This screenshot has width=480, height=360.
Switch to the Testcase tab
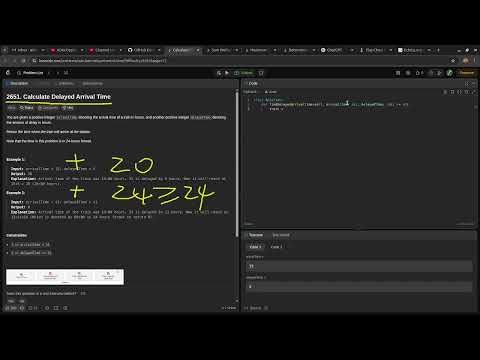pos(254,235)
